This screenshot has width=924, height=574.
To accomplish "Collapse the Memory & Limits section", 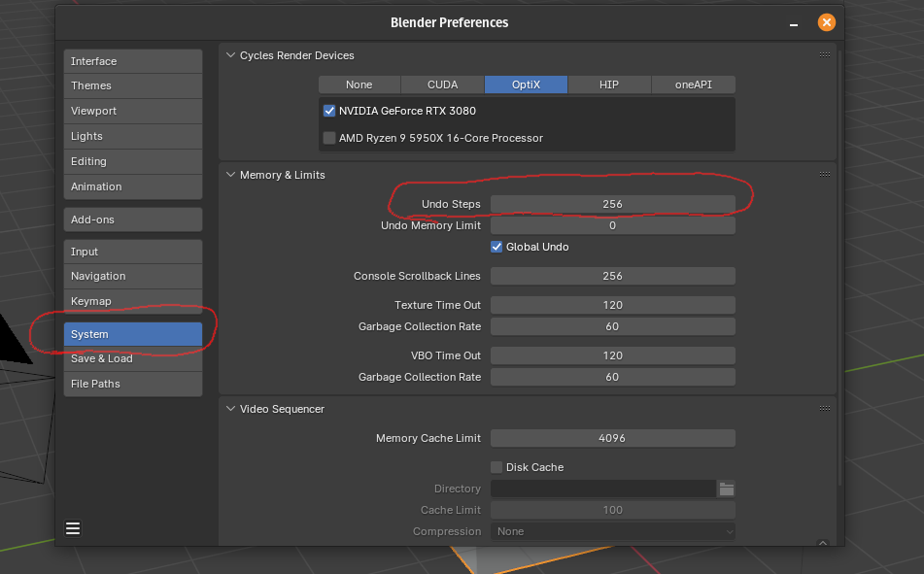I will [230, 175].
